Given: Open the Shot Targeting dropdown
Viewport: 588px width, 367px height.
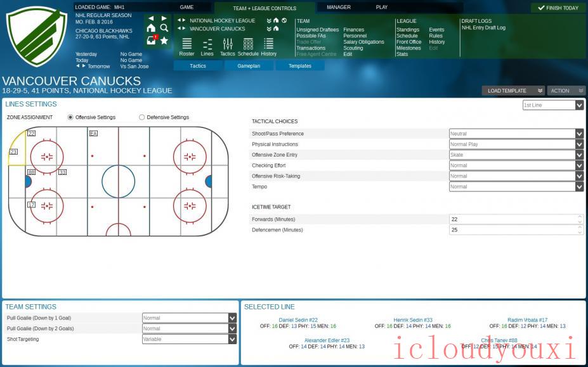Looking at the screenshot, I should (190, 339).
